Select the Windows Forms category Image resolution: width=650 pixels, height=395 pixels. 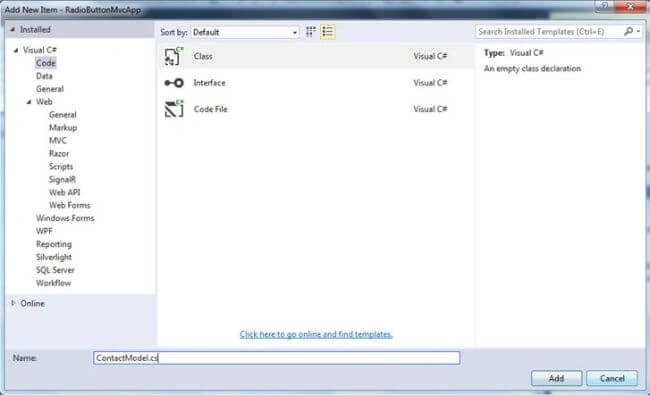[x=65, y=218]
